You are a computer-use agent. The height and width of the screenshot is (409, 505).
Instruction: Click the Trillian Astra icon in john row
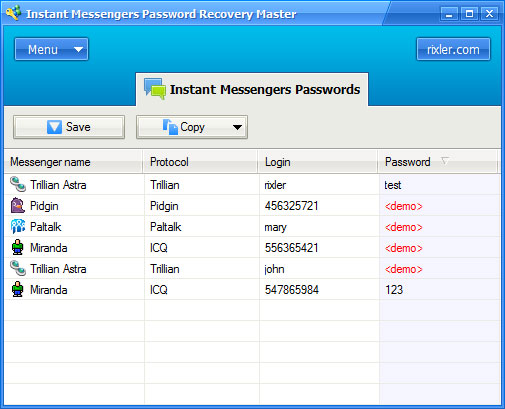[18, 268]
